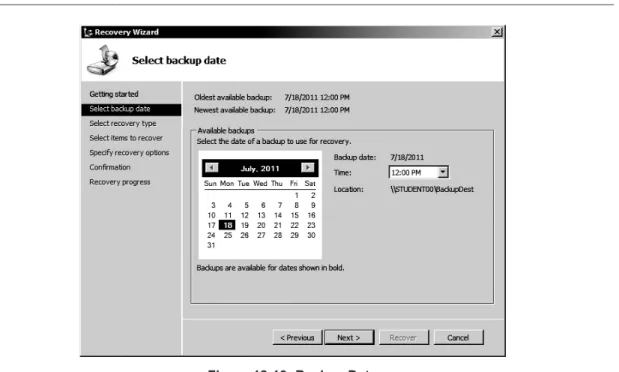Screen dimensions: 619x372
Task: Select July 6 in the calendar
Action: coord(263,205)
